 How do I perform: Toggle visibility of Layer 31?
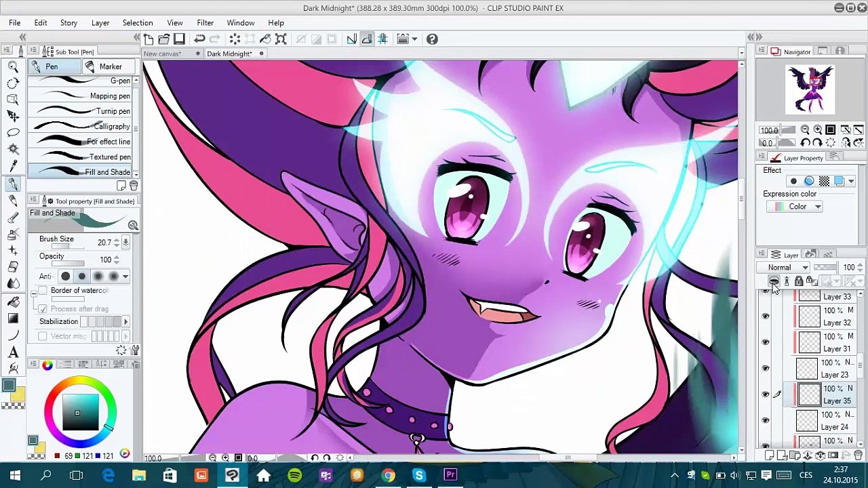click(x=766, y=342)
